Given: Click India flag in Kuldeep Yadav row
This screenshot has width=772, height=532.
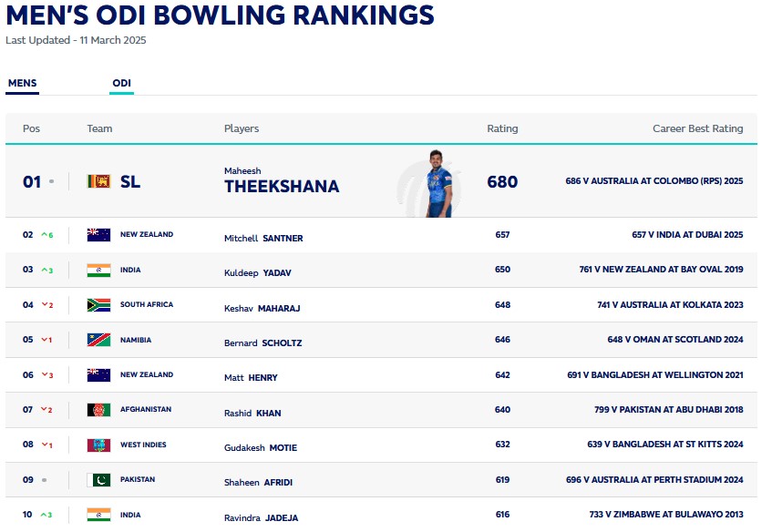Looking at the screenshot, I should 98,271.
